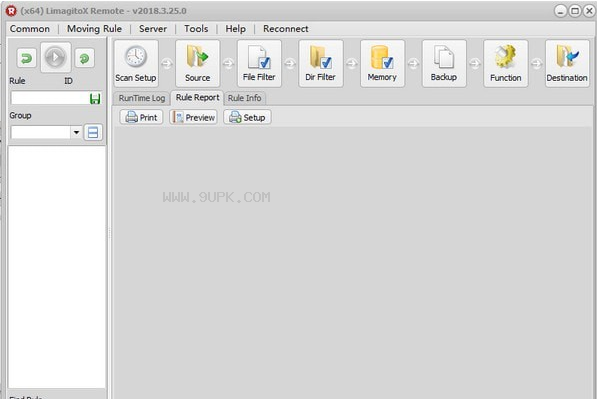
Task: Click the arrow between Scan Setup and Source
Action: (167, 64)
